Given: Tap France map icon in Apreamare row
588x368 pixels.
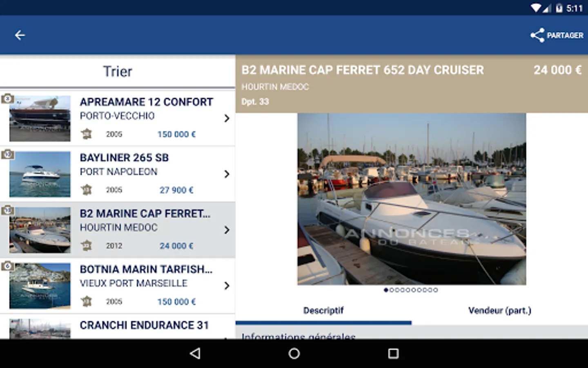Looking at the screenshot, I should coord(86,134).
